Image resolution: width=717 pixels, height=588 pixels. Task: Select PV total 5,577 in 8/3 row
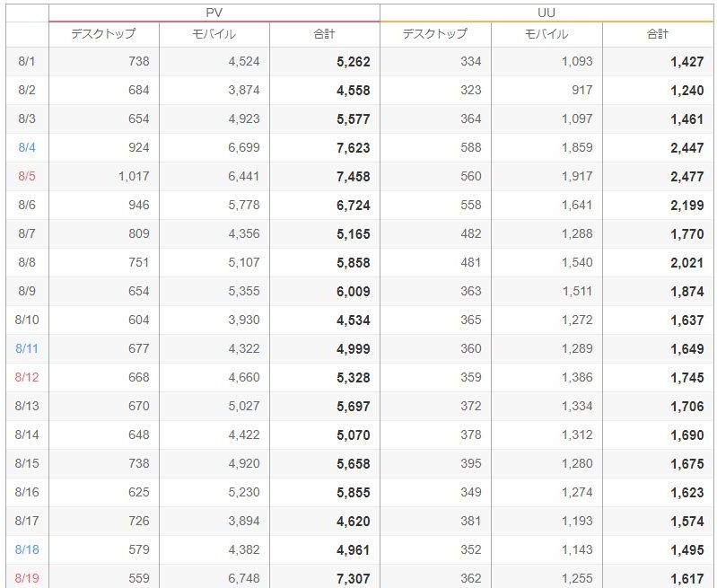(353, 119)
